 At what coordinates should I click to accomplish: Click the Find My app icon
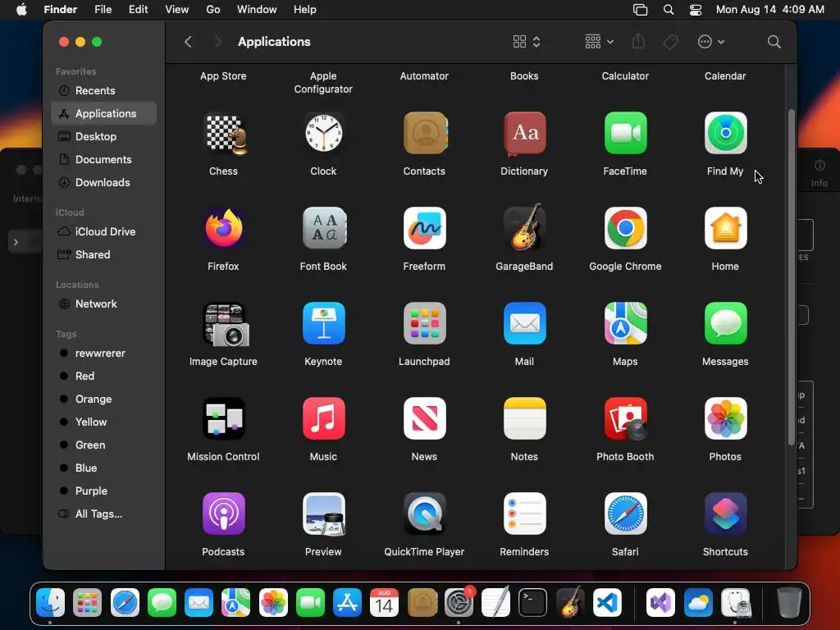725,134
